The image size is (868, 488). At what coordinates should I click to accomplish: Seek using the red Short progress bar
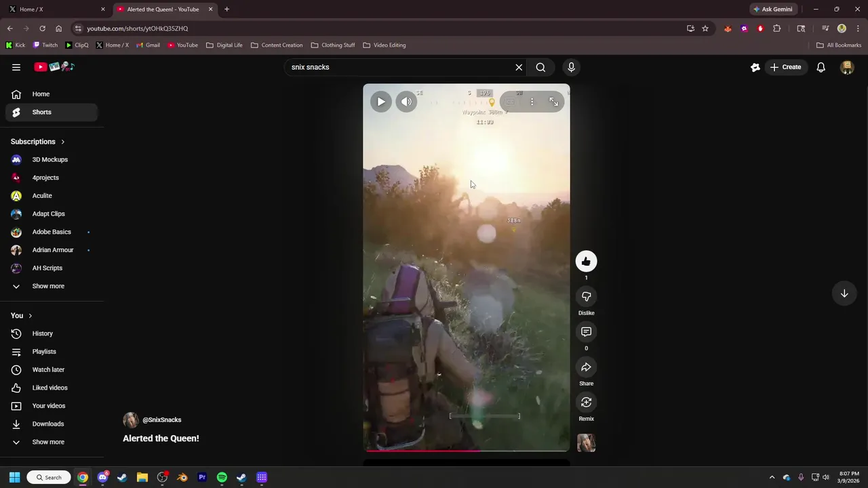[x=467, y=450]
